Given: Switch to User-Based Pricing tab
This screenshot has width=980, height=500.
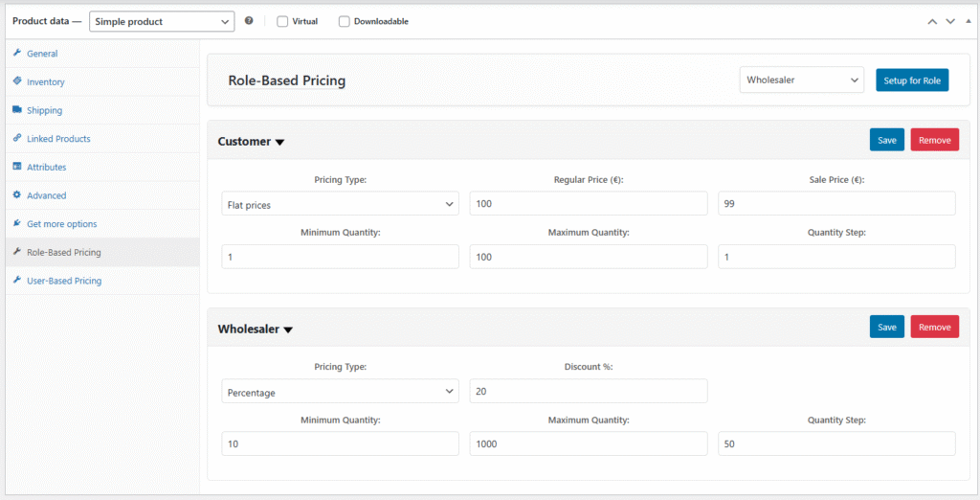Looking at the screenshot, I should pyautogui.click(x=102, y=281).
